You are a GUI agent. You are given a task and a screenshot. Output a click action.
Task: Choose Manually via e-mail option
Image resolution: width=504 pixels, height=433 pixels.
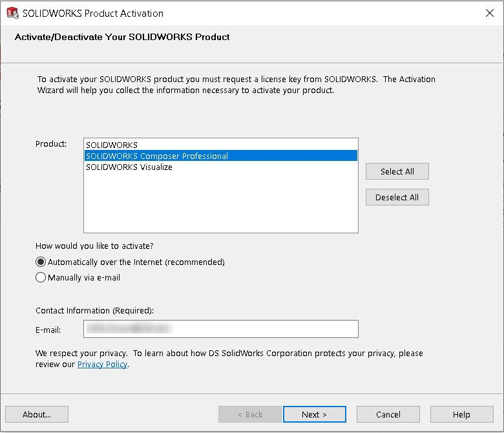coord(41,278)
